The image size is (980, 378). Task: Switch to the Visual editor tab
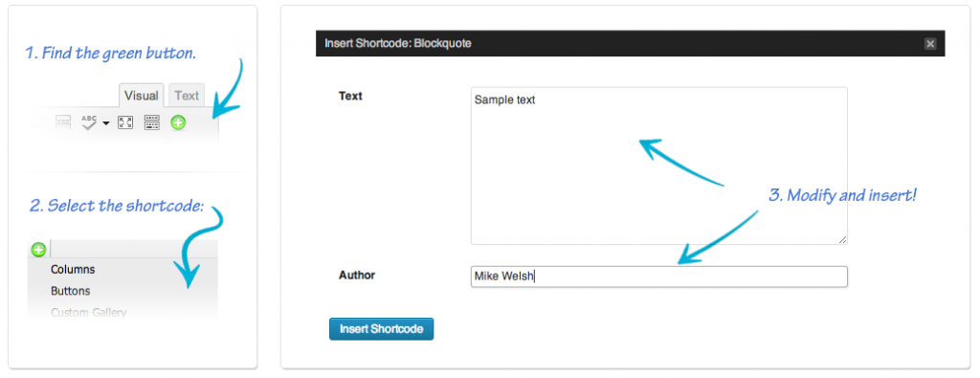tap(142, 96)
